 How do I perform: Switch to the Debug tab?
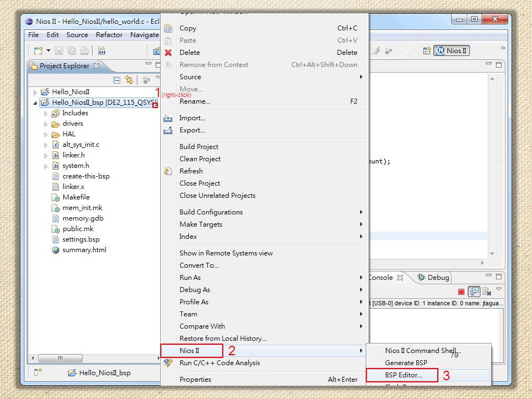(x=433, y=278)
